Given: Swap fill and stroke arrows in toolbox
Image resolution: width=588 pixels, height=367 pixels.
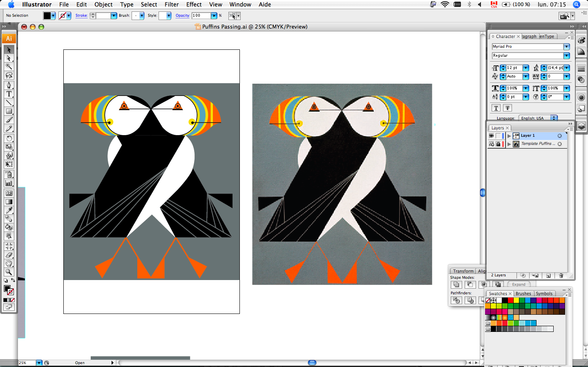Looking at the screenshot, I should [x=13, y=280].
